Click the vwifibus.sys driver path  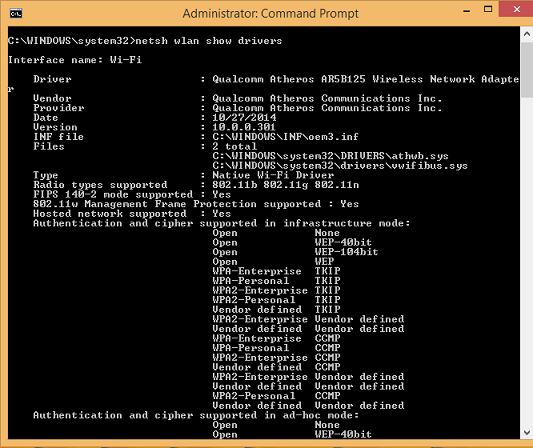coord(340,166)
